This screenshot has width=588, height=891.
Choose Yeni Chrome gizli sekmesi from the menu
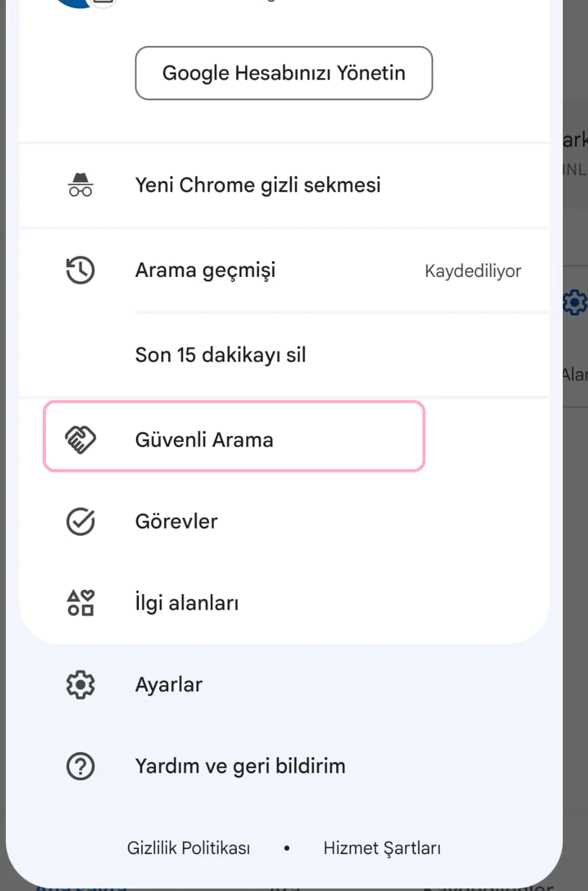pyautogui.click(x=257, y=184)
